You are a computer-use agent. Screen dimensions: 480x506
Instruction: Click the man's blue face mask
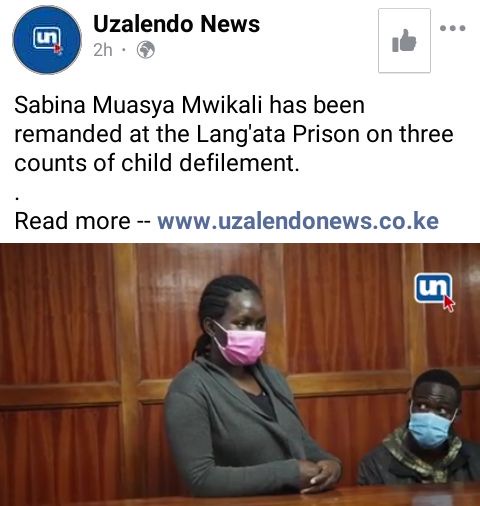(430, 430)
